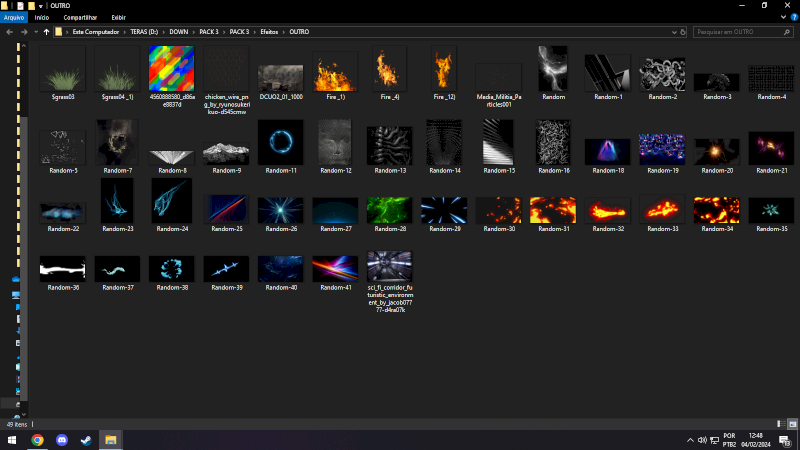Navigate back with the back arrow
Image resolution: width=800 pixels, height=450 pixels.
click(x=9, y=32)
